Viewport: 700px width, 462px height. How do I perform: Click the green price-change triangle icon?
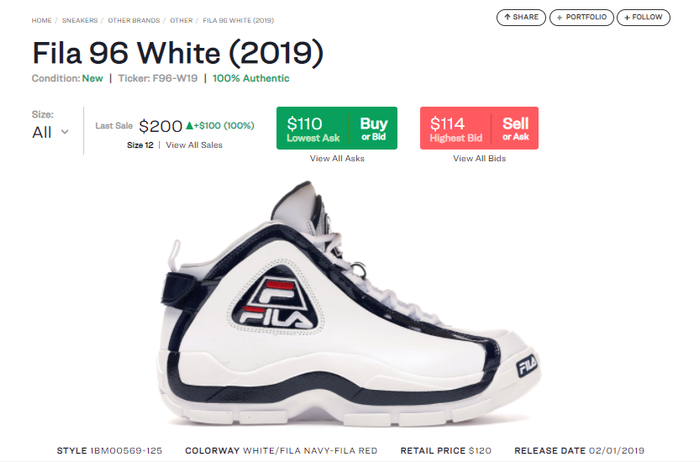pyautogui.click(x=189, y=126)
